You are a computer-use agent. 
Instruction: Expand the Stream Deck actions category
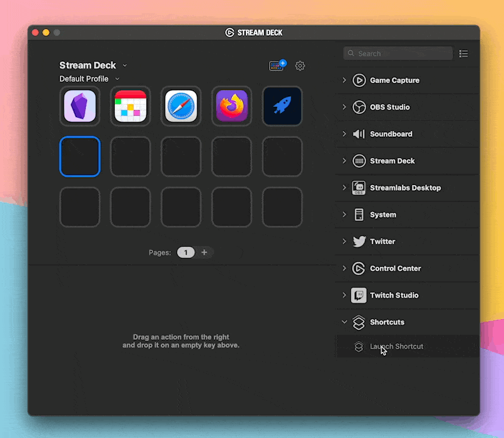pos(344,161)
